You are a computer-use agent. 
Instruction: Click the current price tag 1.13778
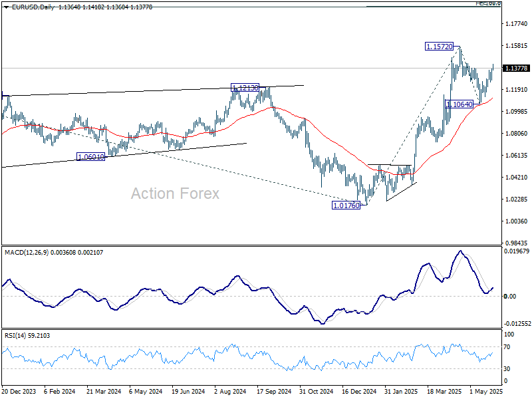click(x=516, y=68)
